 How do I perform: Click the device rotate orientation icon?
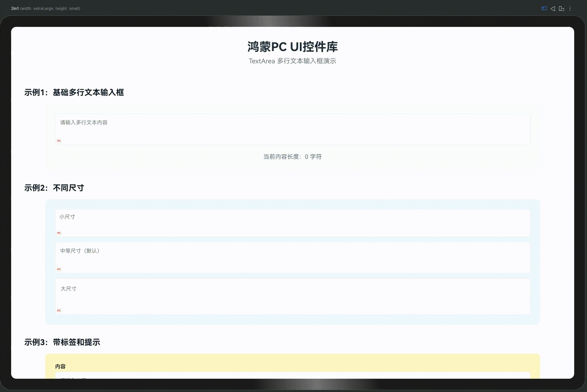click(561, 9)
